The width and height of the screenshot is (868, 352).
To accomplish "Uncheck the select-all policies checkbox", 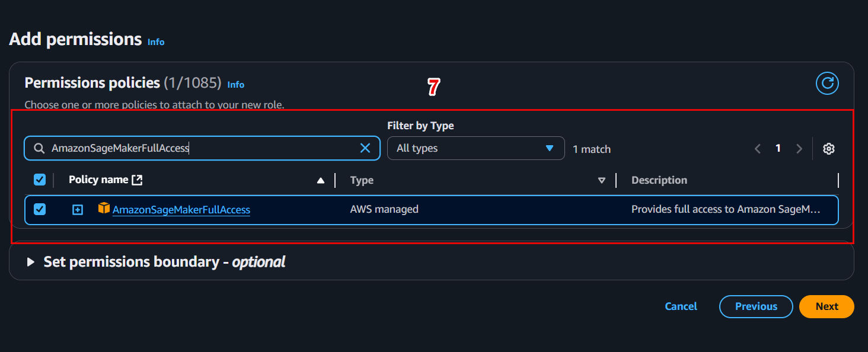I will pos(40,180).
